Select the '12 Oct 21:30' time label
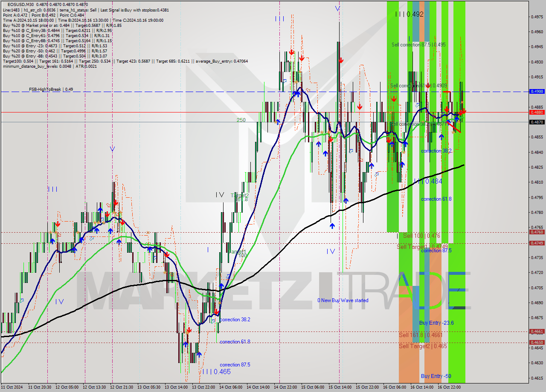This screenshot has height=392, width=546. (121, 387)
